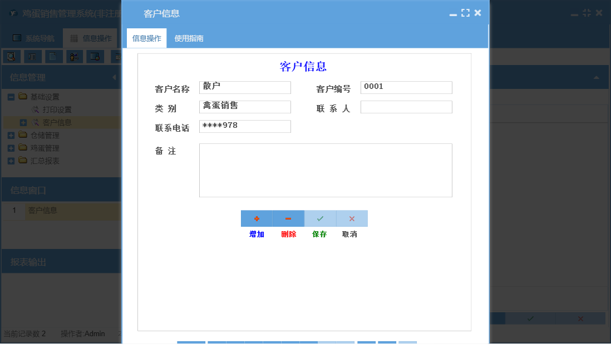Click the 备注 remarks text area
611x364 pixels.
pos(326,169)
